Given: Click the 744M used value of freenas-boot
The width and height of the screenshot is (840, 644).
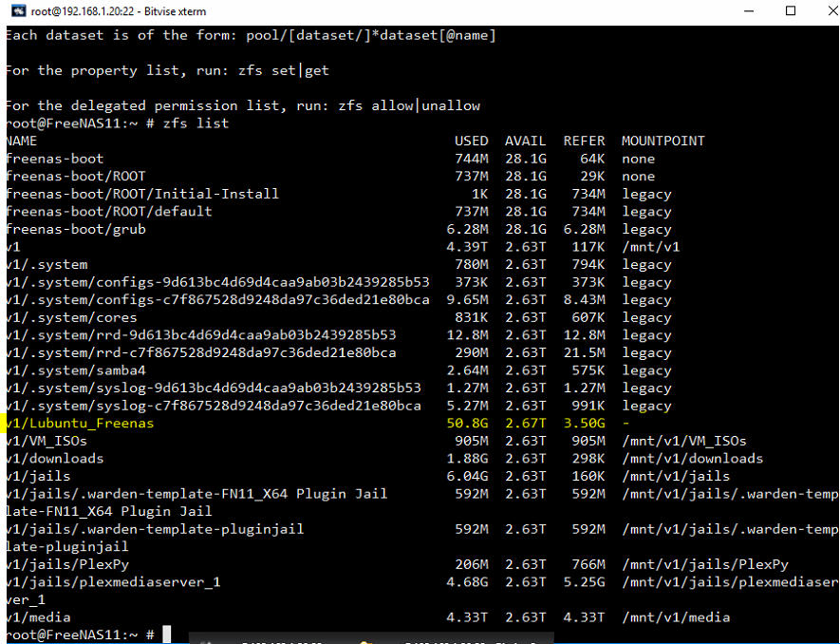Looking at the screenshot, I should (x=472, y=159).
